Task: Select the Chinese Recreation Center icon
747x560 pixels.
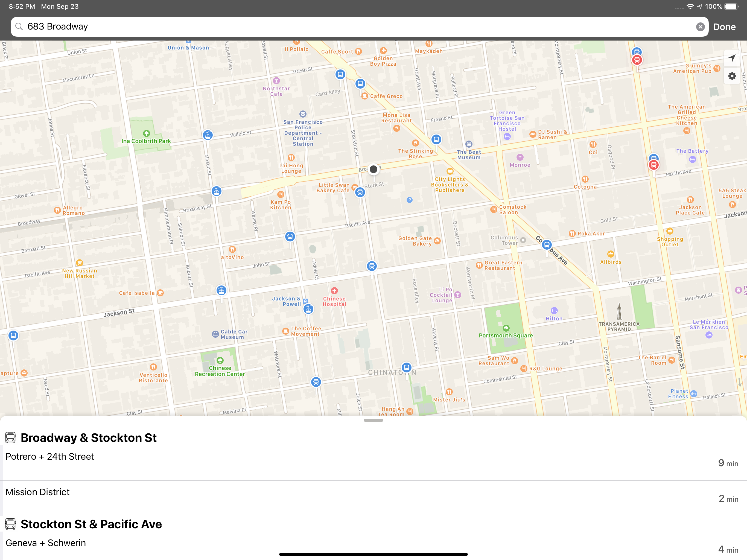Action: coord(220,360)
